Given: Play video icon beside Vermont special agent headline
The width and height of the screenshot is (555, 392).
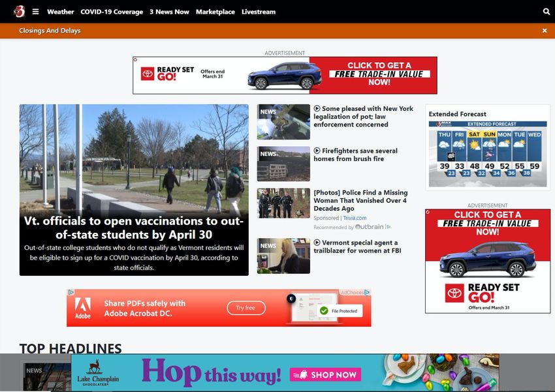Looking at the screenshot, I should click(x=317, y=243).
